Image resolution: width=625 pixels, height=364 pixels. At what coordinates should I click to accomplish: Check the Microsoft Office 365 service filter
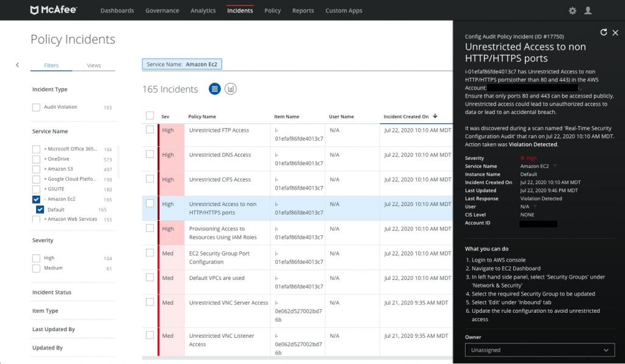tap(36, 149)
